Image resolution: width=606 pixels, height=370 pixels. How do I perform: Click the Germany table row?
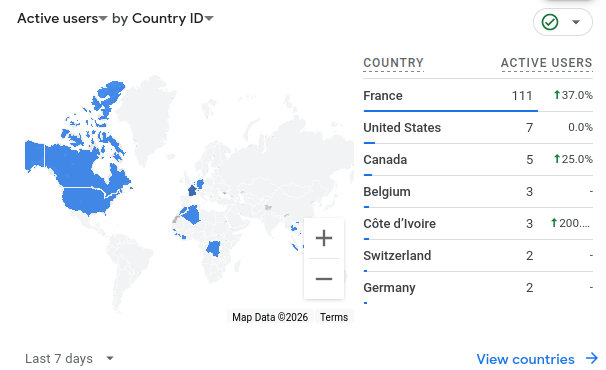pyautogui.click(x=478, y=288)
